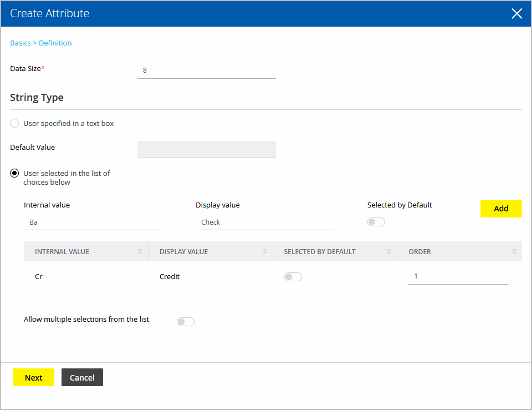This screenshot has height=410, width=532.
Task: Sort by ORDER column arrows
Action: [514, 251]
